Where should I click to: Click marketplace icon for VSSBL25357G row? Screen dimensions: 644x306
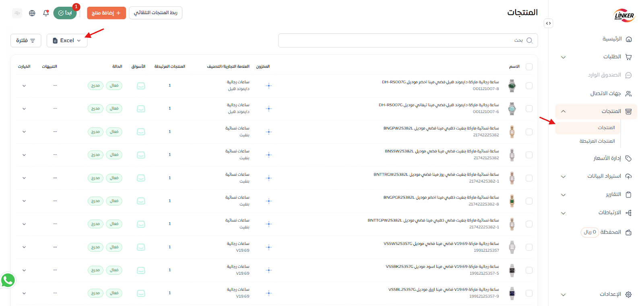tap(141, 293)
